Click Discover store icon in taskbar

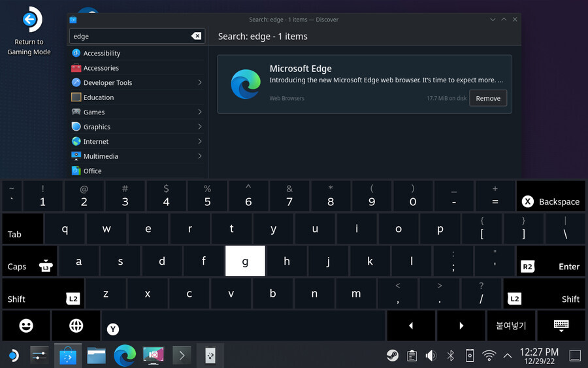point(68,355)
